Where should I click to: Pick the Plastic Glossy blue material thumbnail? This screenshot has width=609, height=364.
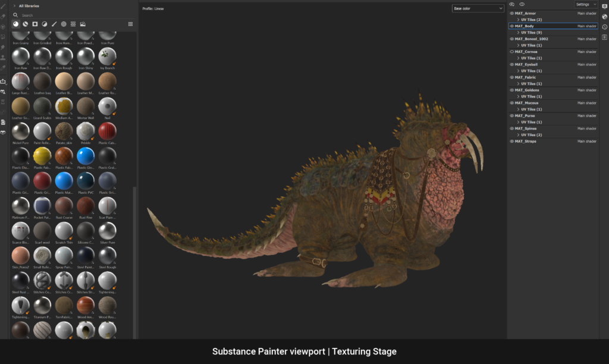(x=85, y=158)
